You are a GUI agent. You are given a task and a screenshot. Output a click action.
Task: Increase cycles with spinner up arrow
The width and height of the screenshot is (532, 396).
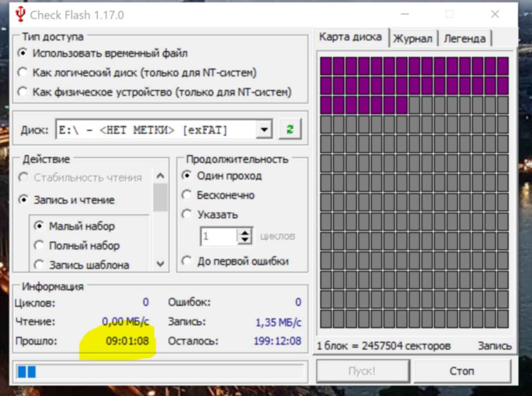pyautogui.click(x=245, y=232)
